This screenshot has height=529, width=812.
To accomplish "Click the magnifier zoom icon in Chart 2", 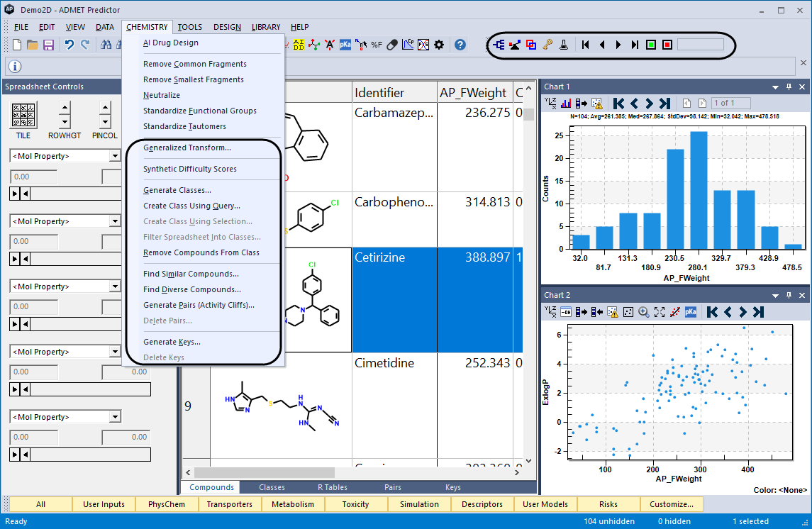I will (644, 312).
